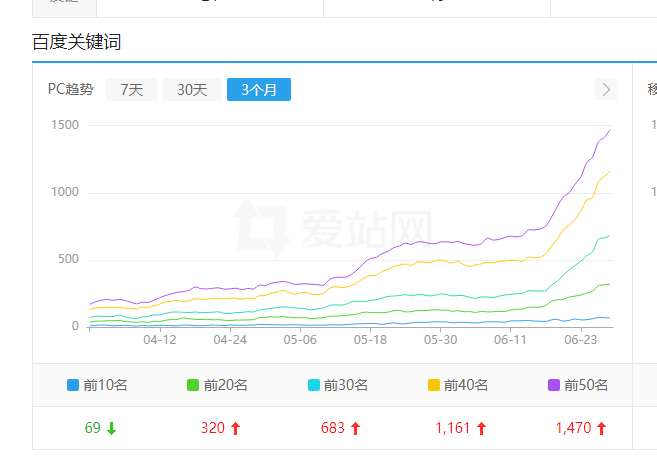Click the red up arrow next to 683
The image size is (657, 460).
[x=356, y=429]
